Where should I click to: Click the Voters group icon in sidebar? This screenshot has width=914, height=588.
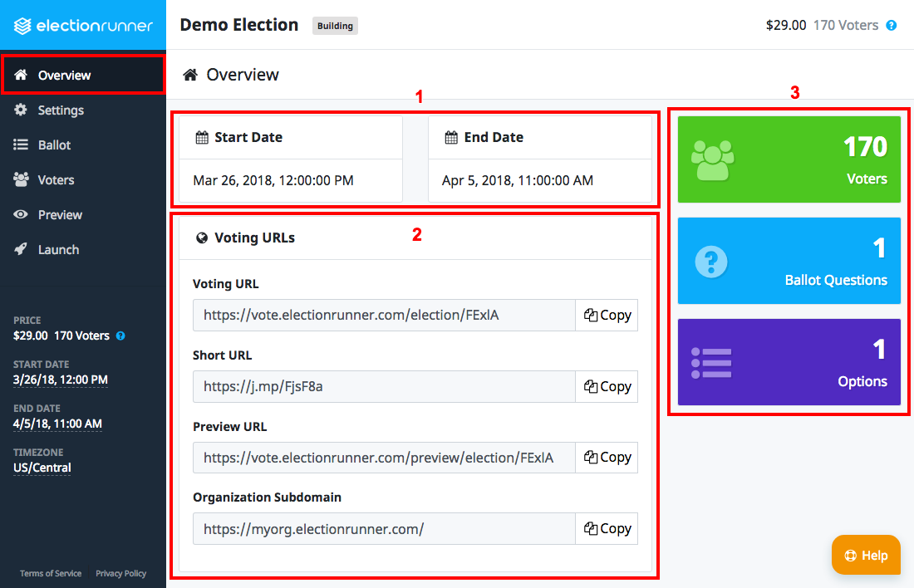(21, 179)
